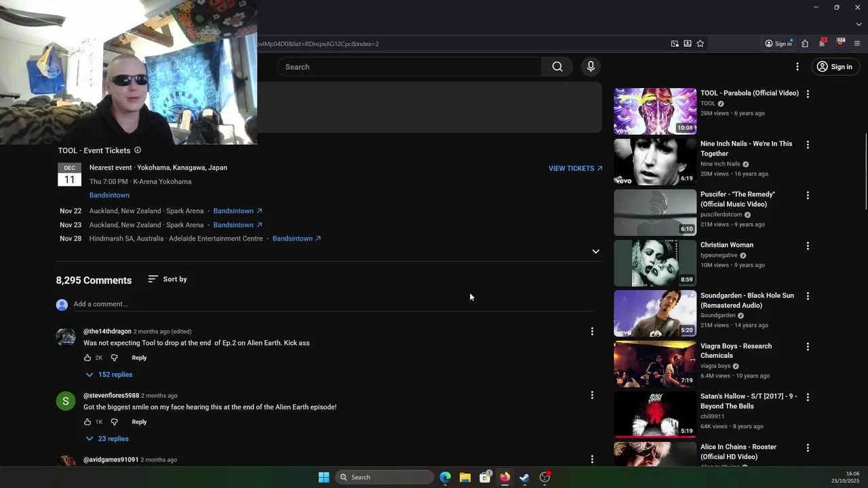The image size is (868, 488).
Task: Open OBS Studio from the taskbar
Action: (545, 477)
